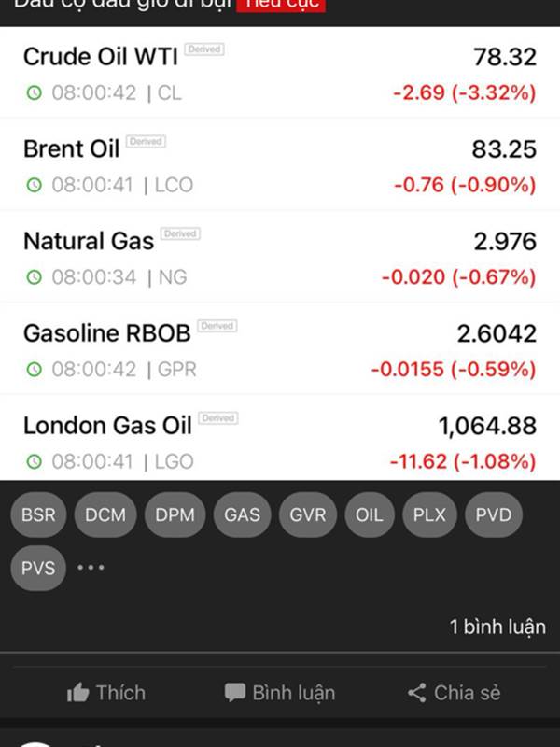Open the PLX ticker chip
Image resolution: width=560 pixels, height=747 pixels.
[x=430, y=514]
